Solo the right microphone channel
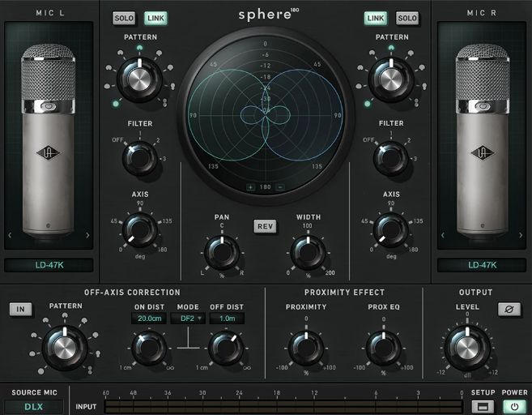Image resolution: width=532 pixels, height=415 pixels. click(x=407, y=18)
